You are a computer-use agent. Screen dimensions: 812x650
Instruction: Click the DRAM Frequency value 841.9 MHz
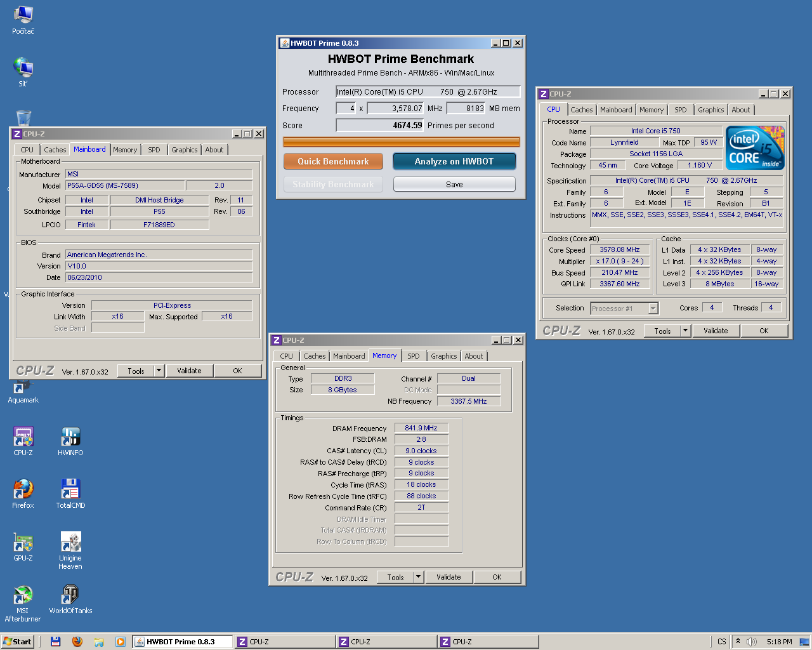[421, 428]
